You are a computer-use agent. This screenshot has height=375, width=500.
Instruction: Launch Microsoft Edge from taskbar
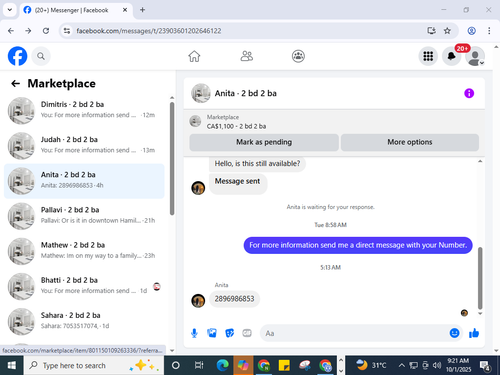pyautogui.click(x=222, y=366)
